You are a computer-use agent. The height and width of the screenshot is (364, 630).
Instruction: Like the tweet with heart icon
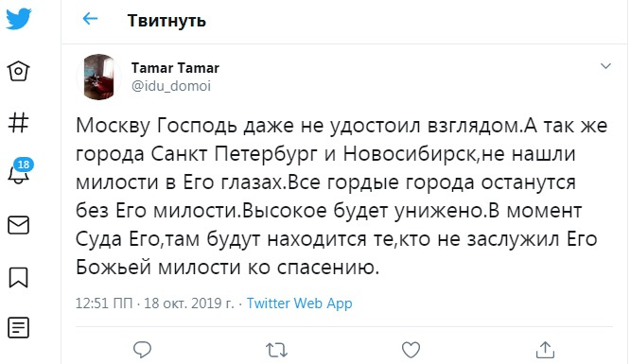click(411, 350)
